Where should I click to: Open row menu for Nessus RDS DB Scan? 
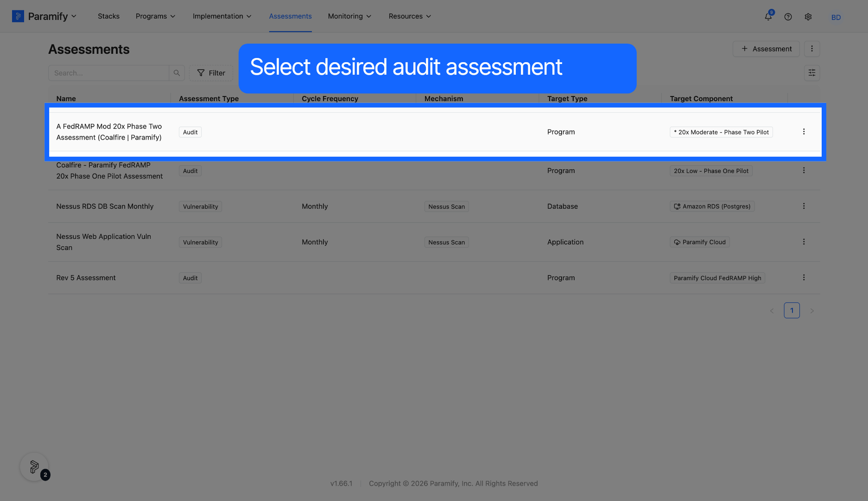(x=804, y=206)
